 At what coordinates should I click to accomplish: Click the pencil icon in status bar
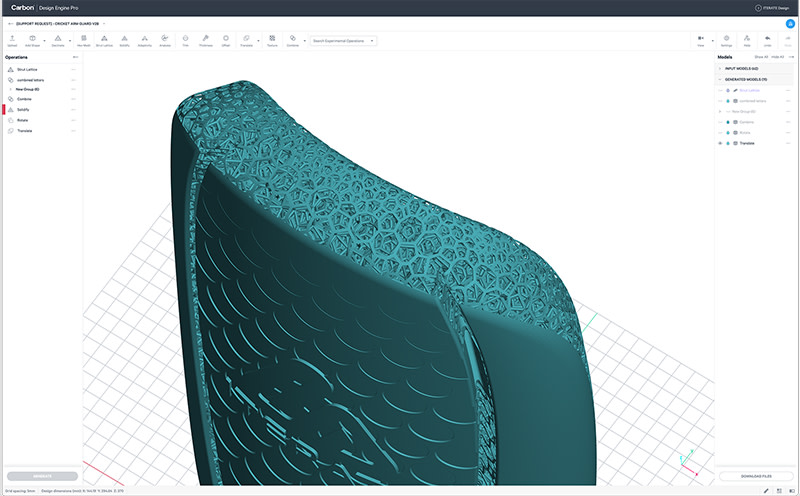pyautogui.click(x=766, y=491)
